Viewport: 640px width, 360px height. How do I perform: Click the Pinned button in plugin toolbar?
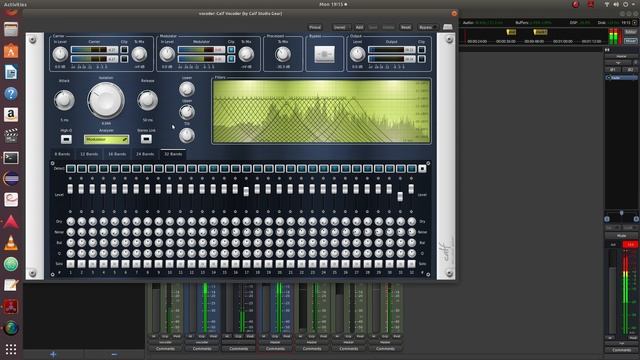click(315, 27)
